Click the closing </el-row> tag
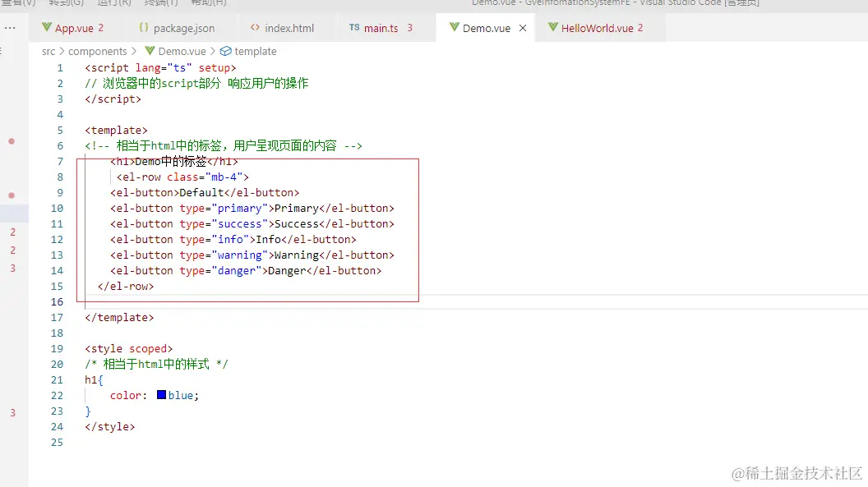 pos(126,287)
